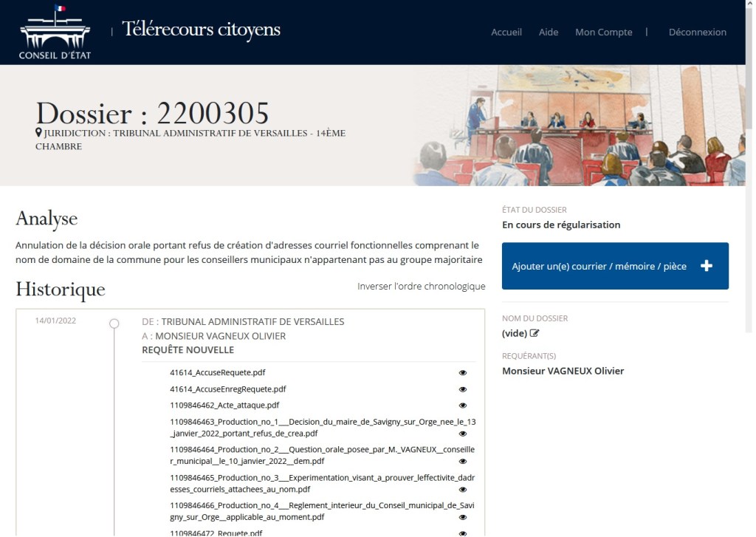Click eye icon for 41614_AccuseEnregRequete.pdf
Viewport: 756px width, 537px height.
(463, 389)
